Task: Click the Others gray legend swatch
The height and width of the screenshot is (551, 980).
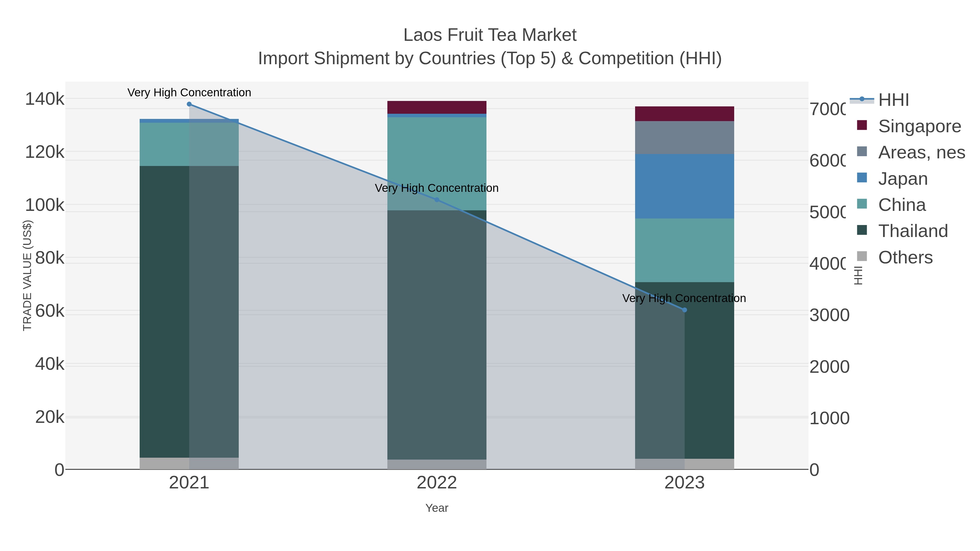Action: [x=862, y=256]
